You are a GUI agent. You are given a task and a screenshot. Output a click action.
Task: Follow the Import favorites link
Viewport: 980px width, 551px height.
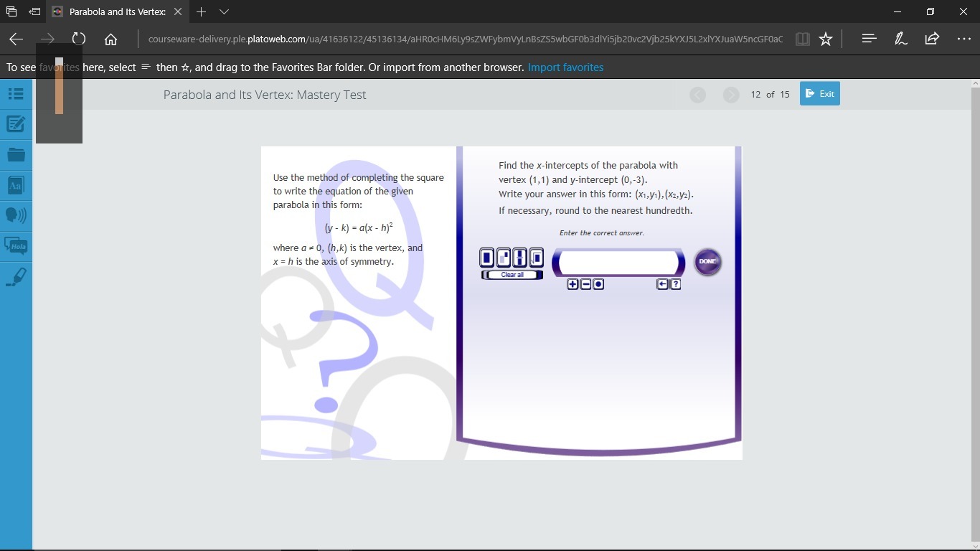pyautogui.click(x=565, y=67)
